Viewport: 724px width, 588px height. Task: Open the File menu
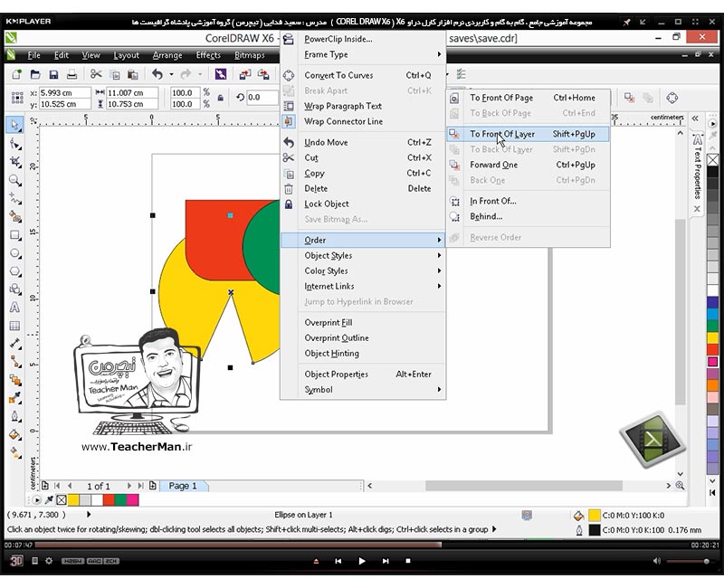[x=33, y=55]
